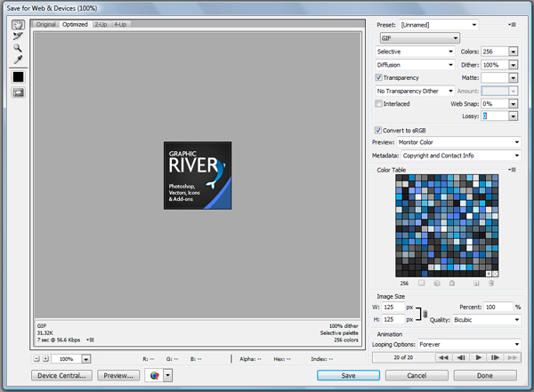Click the Lossy value input field
Screen dimensions: 534x392
[495, 116]
